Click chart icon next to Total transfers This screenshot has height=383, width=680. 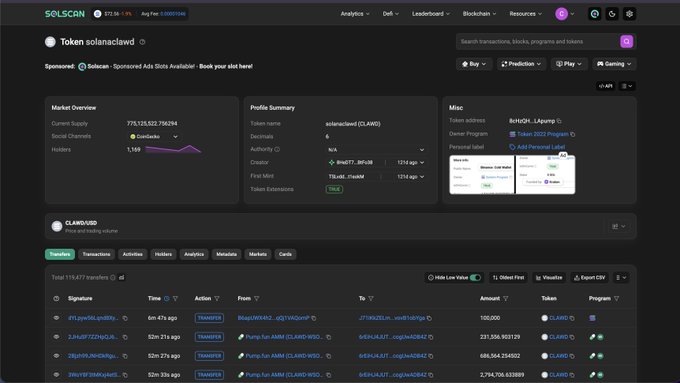122,278
